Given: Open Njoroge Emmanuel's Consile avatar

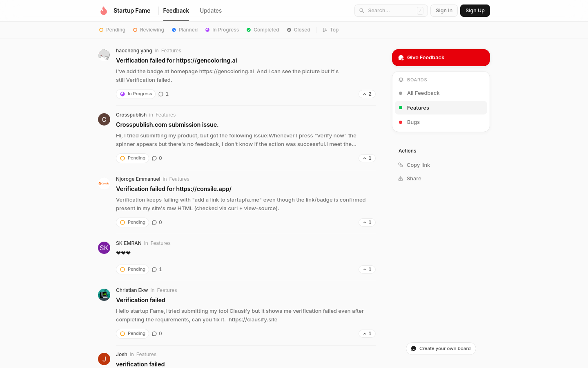Looking at the screenshot, I should click(104, 184).
